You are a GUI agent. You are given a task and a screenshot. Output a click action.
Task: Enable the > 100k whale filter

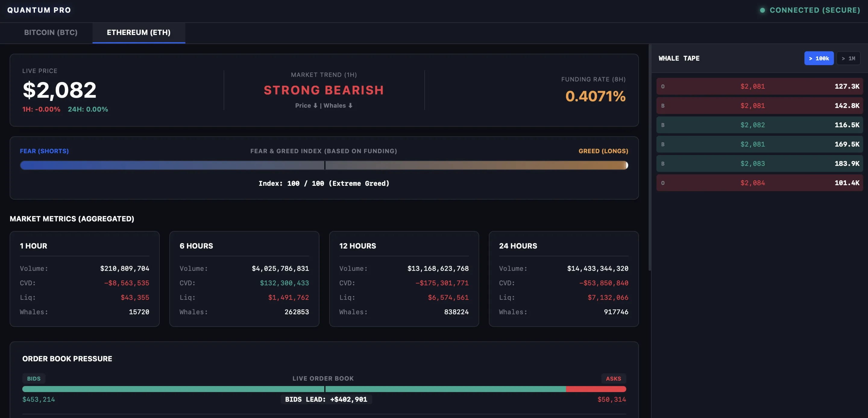click(819, 58)
